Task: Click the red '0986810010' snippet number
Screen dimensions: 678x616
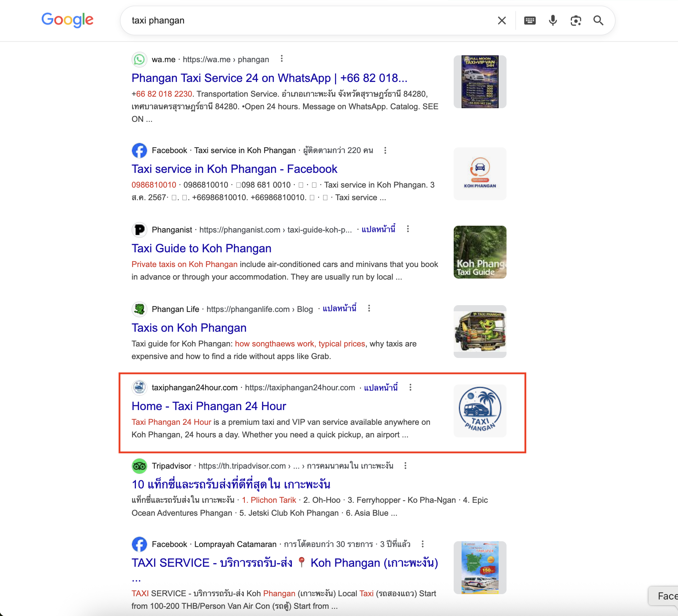Action: pyautogui.click(x=154, y=185)
